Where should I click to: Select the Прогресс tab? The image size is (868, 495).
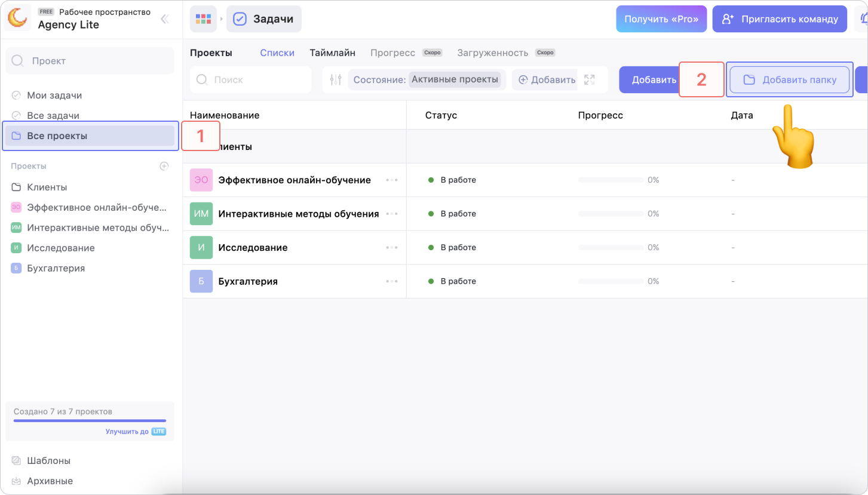click(x=392, y=53)
